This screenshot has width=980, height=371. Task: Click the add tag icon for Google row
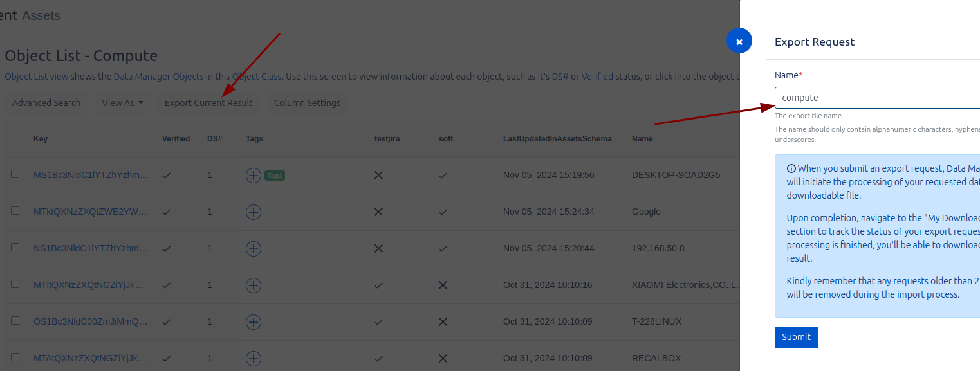[254, 212]
